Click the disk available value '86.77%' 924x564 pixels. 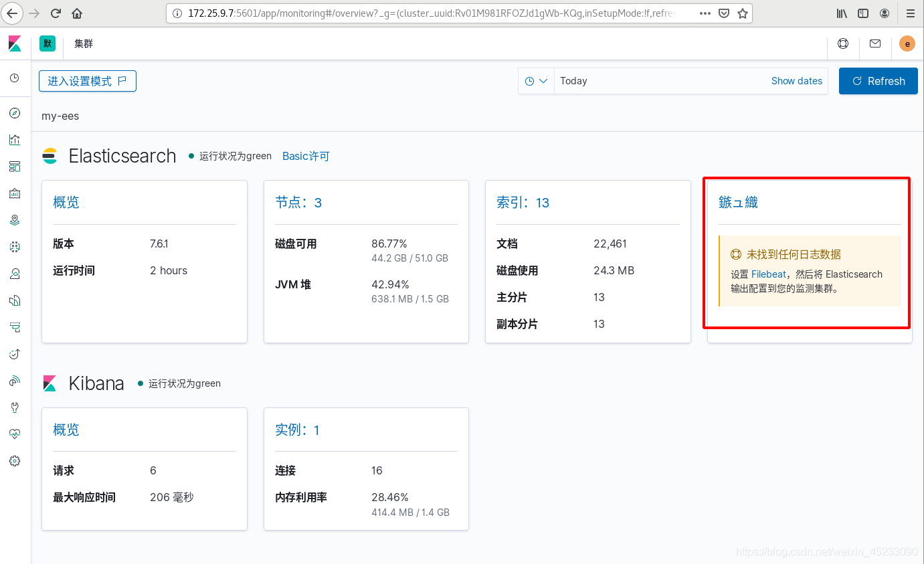(389, 244)
